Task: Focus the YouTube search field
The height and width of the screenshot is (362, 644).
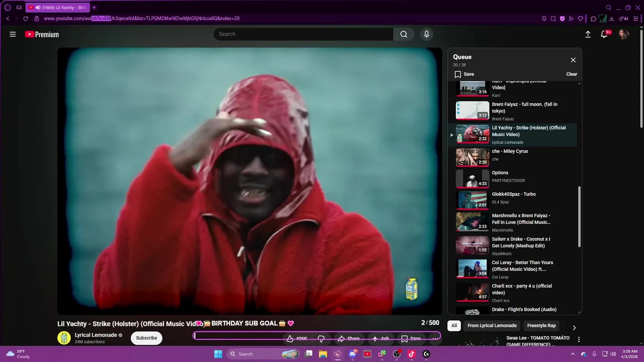Action: 303,34
